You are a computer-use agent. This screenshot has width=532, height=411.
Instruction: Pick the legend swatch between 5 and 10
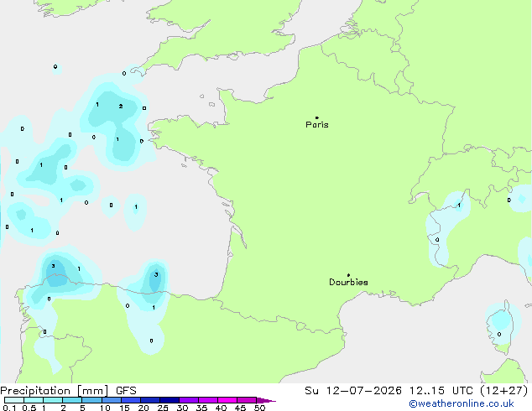[91, 400]
